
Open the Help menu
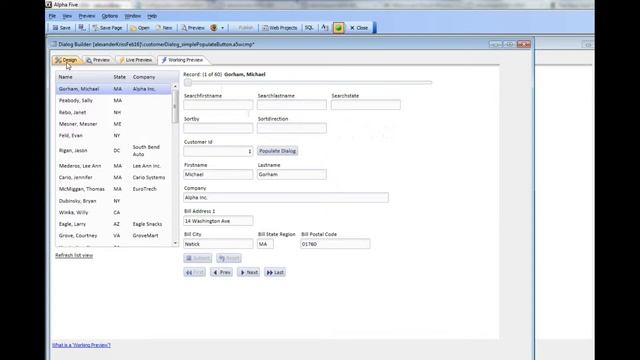click(152, 16)
